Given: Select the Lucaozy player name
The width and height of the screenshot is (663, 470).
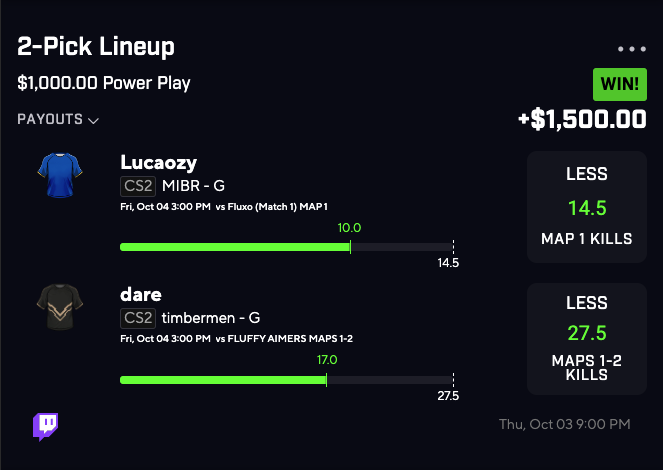Looking at the screenshot, I should point(159,162).
